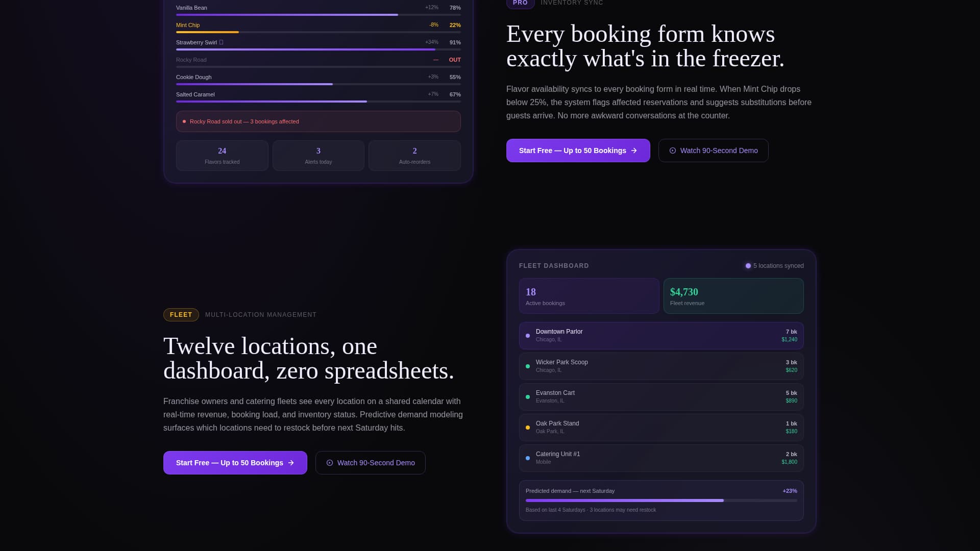The height and width of the screenshot is (551, 980).
Task: Click the green dot beside Evanston Cart
Action: click(528, 397)
